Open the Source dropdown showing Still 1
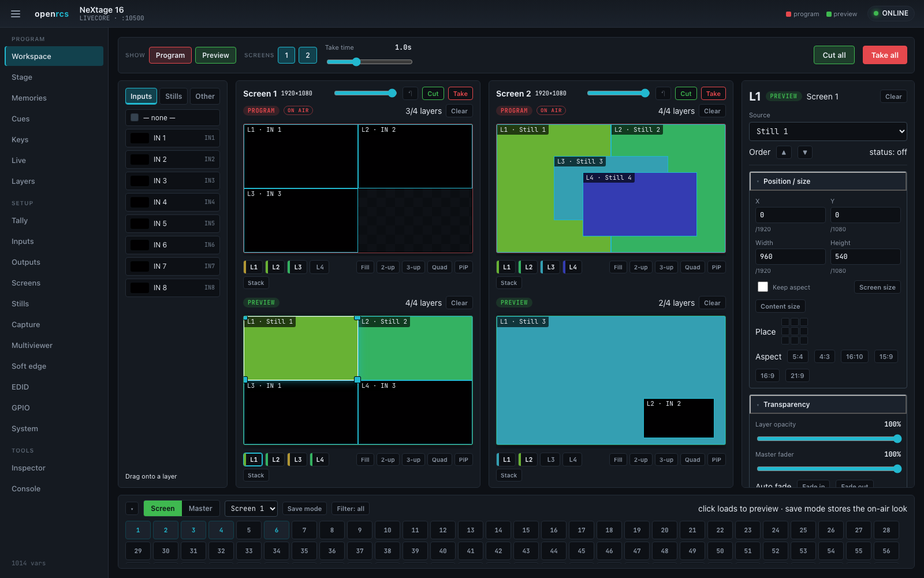Image resolution: width=924 pixels, height=578 pixels. coord(828,131)
